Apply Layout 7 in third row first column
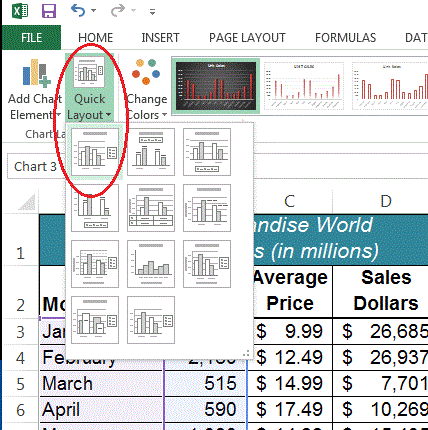 click(x=95, y=264)
